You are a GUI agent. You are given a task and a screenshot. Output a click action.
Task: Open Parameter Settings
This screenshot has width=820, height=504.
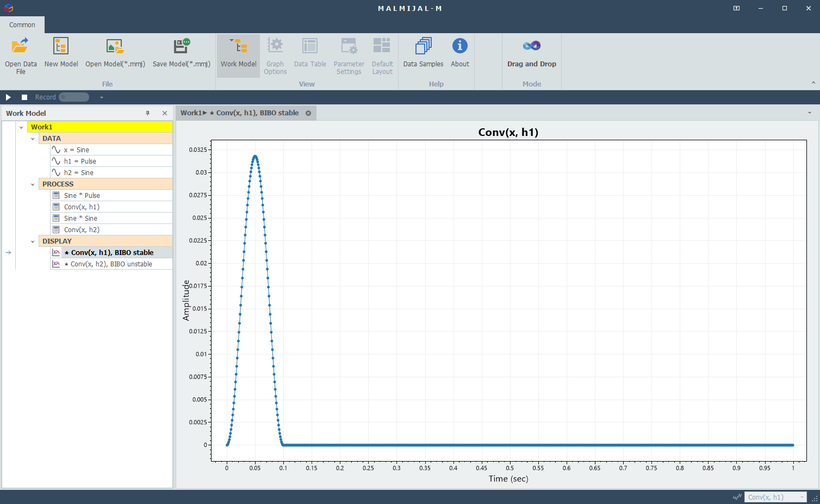pos(349,56)
